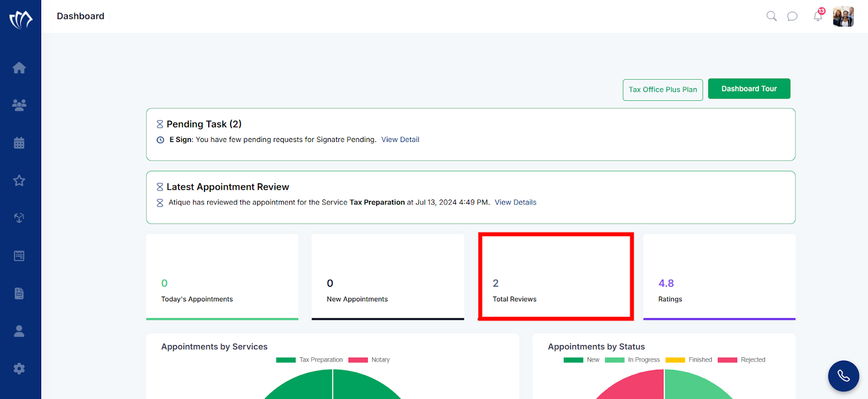Open the document icon in the sidebar
Viewport: 868px width, 399px height.
[x=19, y=293]
